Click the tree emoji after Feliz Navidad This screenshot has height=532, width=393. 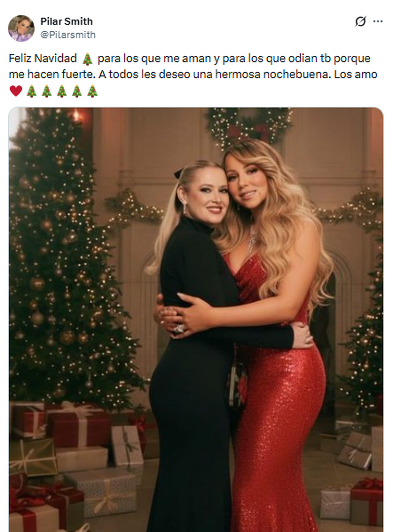tap(87, 59)
